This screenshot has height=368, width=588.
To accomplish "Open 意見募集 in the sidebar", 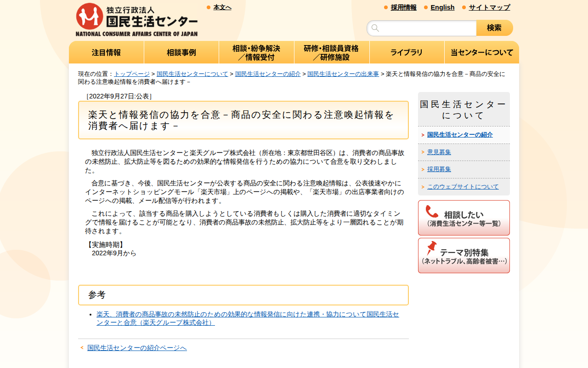I will click(x=439, y=152).
